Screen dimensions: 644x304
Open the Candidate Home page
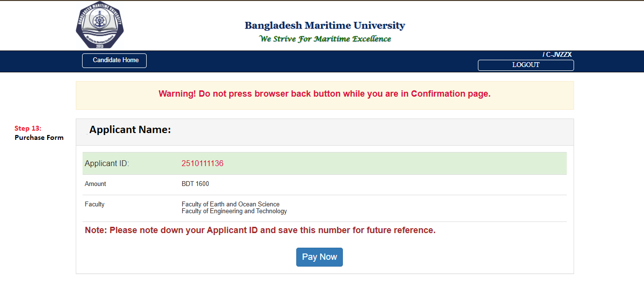[x=114, y=60]
